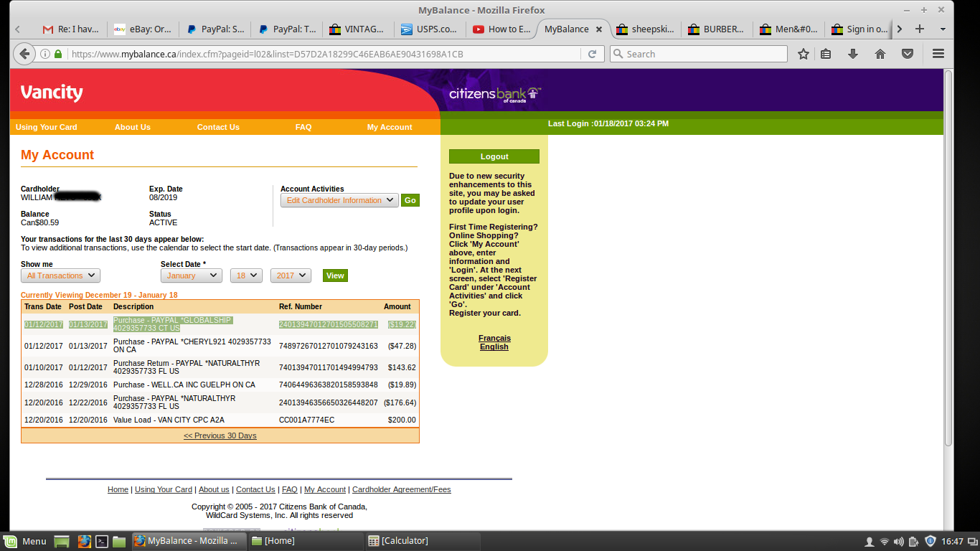Screen dimensions: 980x551
Task: Open footer Cardholder Agreement/Fees link
Action: (402, 489)
